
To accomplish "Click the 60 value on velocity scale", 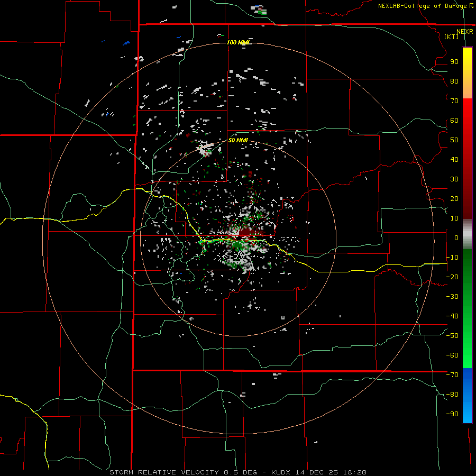I will [454, 120].
